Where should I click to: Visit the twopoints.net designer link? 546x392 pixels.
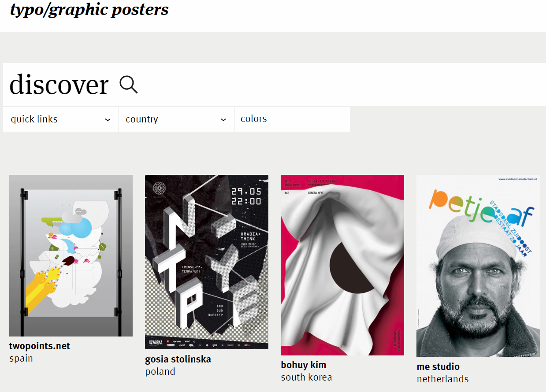coord(40,346)
